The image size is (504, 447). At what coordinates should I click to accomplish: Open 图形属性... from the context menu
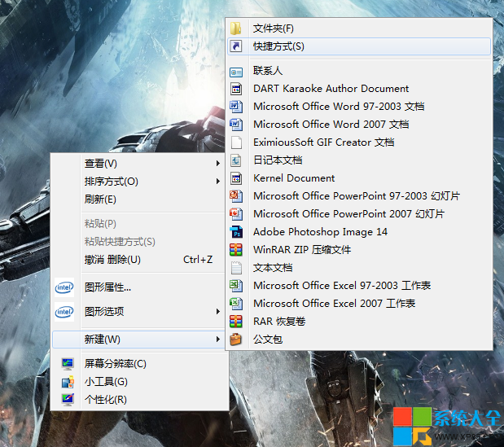139,287
